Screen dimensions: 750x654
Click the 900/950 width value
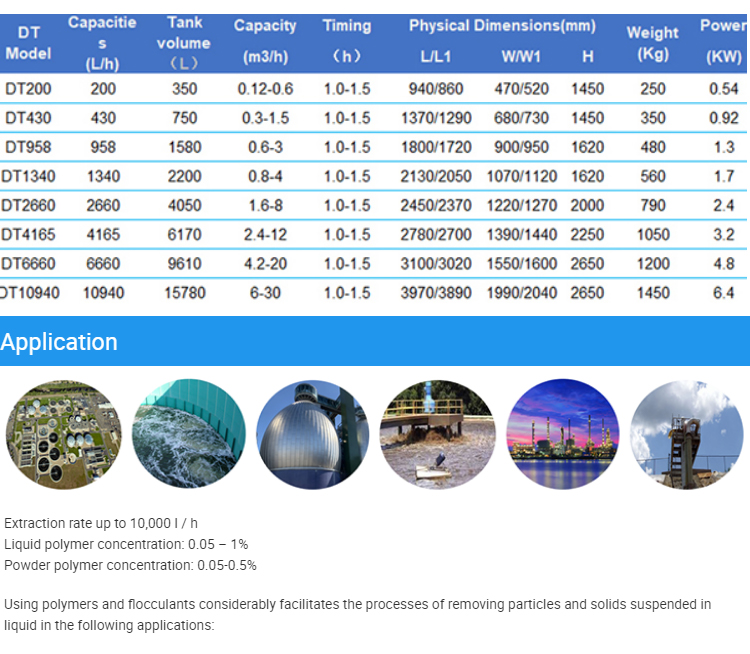pos(521,147)
